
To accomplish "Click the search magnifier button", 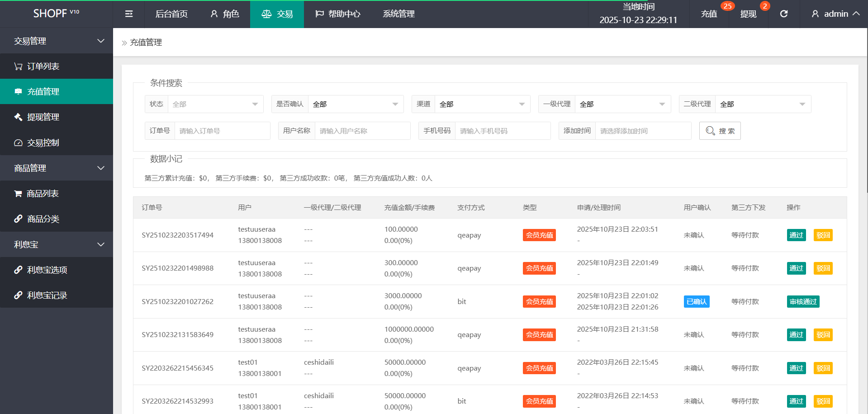I will tap(720, 131).
